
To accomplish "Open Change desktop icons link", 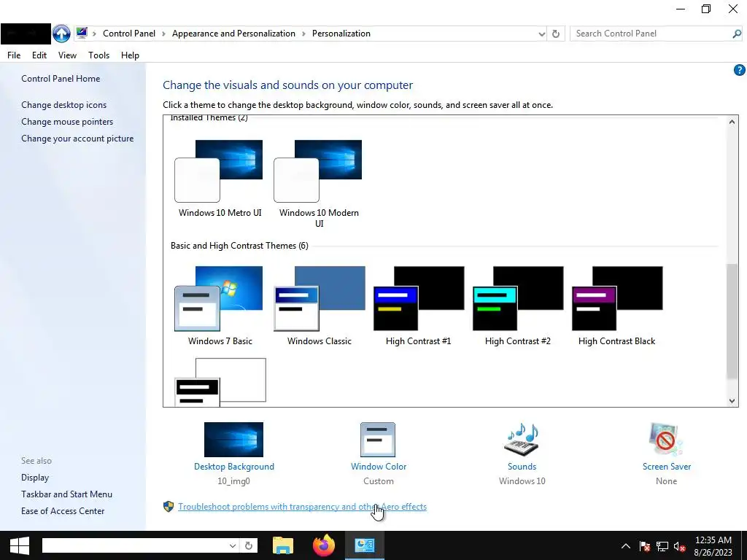I will coord(64,105).
